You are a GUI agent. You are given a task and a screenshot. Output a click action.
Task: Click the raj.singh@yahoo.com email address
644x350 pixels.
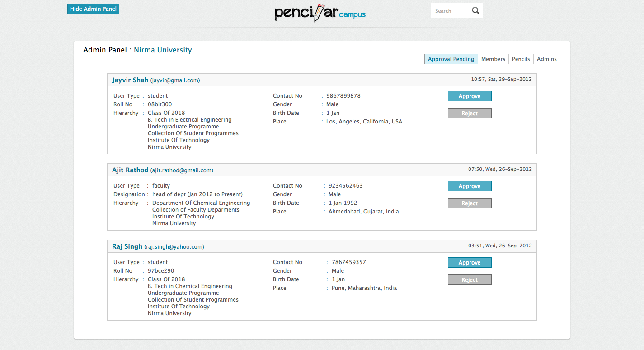174,247
